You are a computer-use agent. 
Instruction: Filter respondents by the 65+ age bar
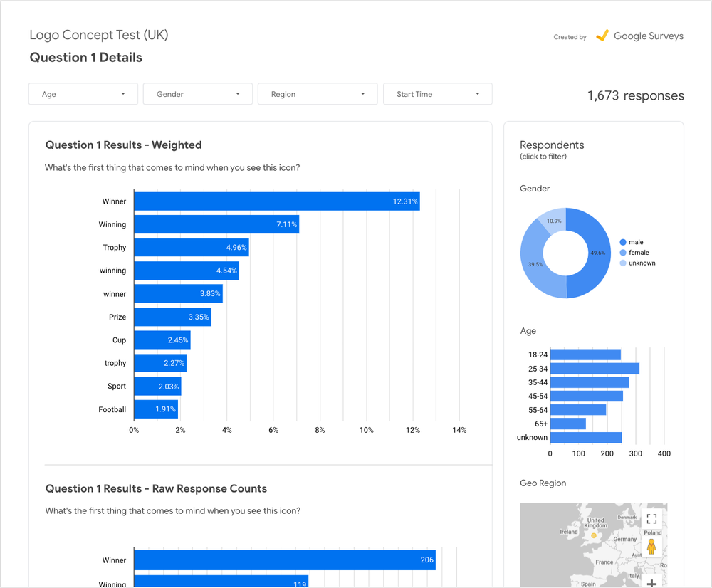pos(568,424)
